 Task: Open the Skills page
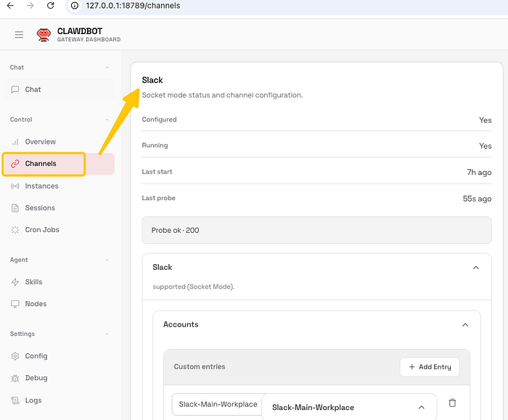[x=60, y=282]
